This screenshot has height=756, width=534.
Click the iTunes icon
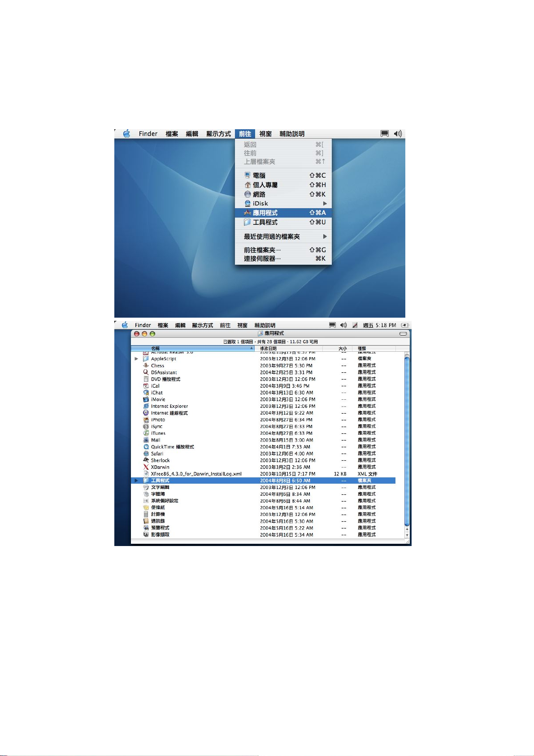pos(146,433)
